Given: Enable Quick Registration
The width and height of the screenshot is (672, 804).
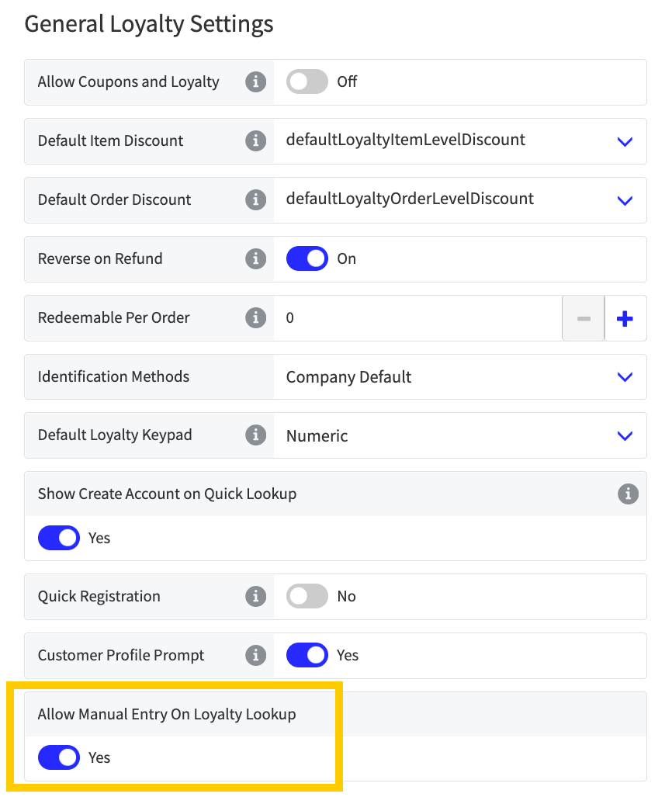Looking at the screenshot, I should coord(307,596).
